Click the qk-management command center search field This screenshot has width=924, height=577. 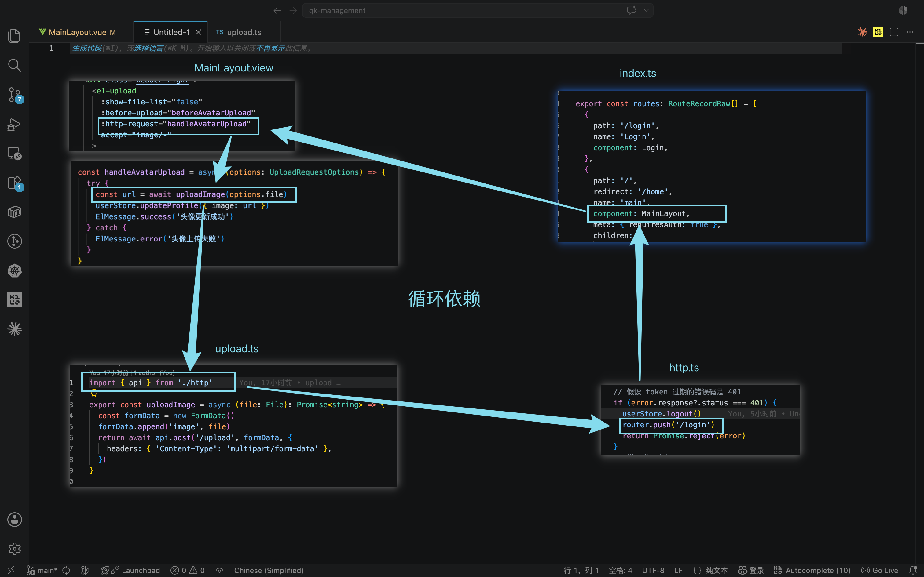(462, 10)
